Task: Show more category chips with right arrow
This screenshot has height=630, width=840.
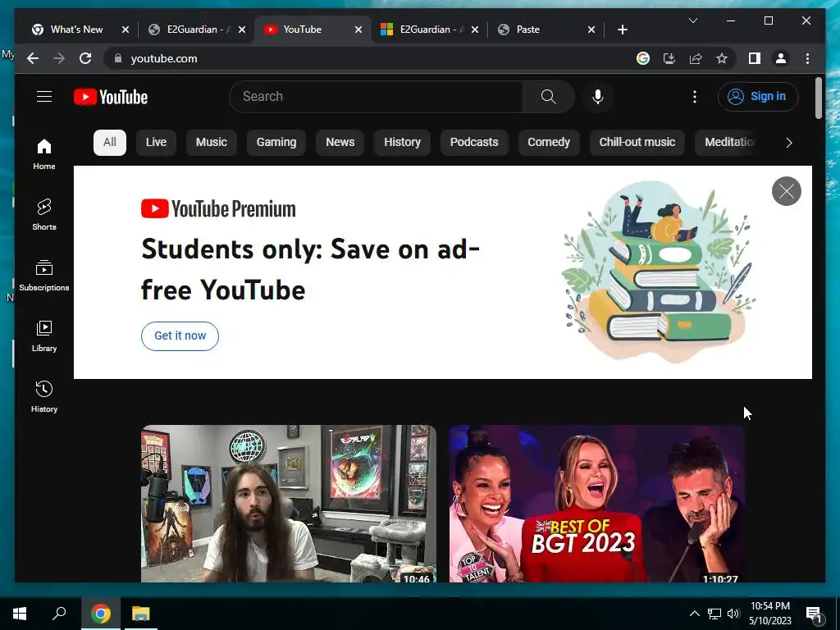Action: 788,143
